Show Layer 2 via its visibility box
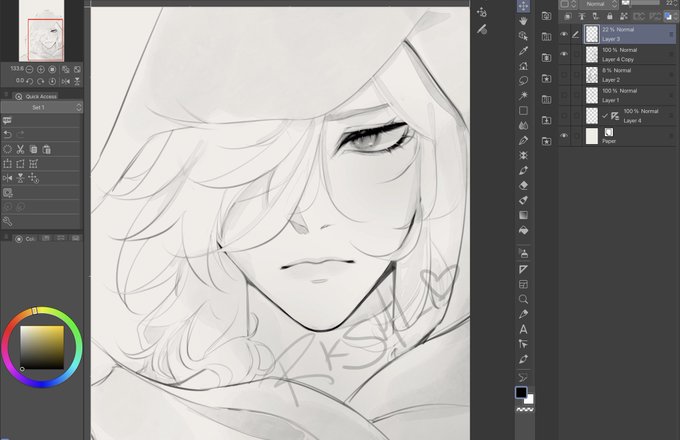680x440 pixels. click(x=564, y=75)
